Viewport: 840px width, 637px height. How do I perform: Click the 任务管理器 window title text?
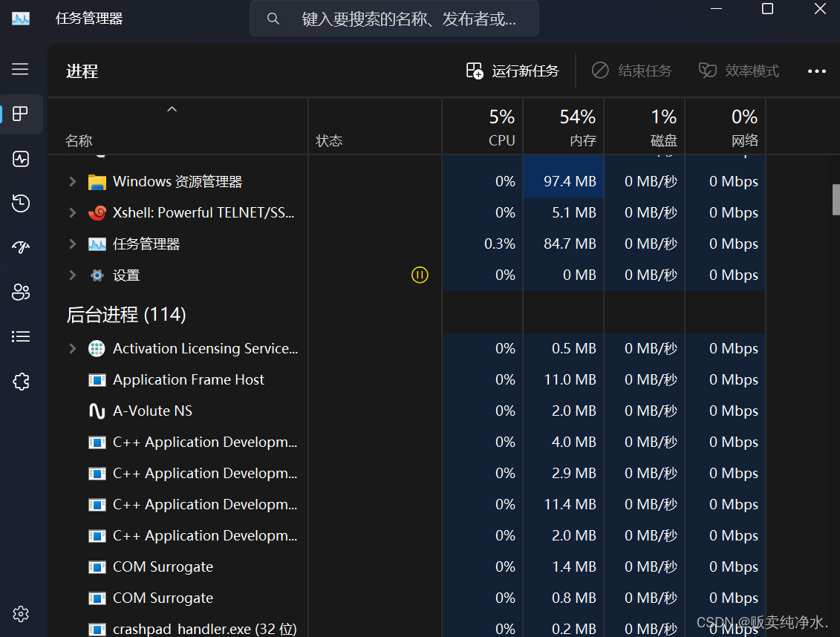[x=89, y=19]
